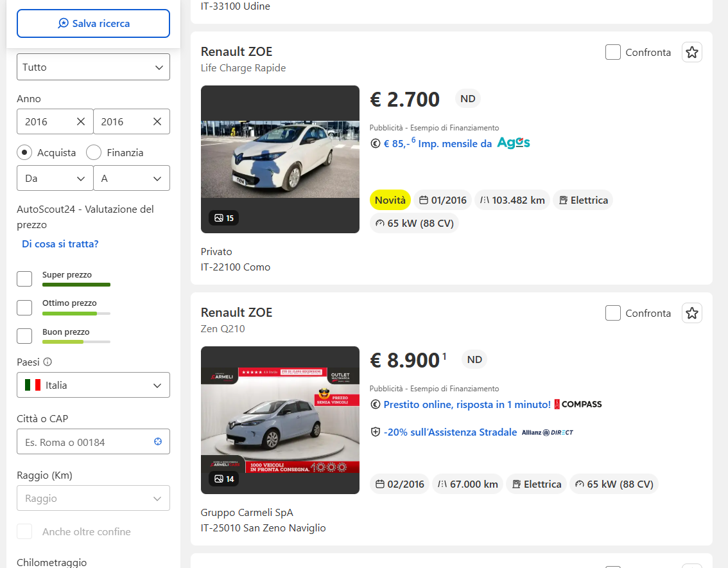Open the A price dropdown
The image size is (728, 568).
(132, 179)
